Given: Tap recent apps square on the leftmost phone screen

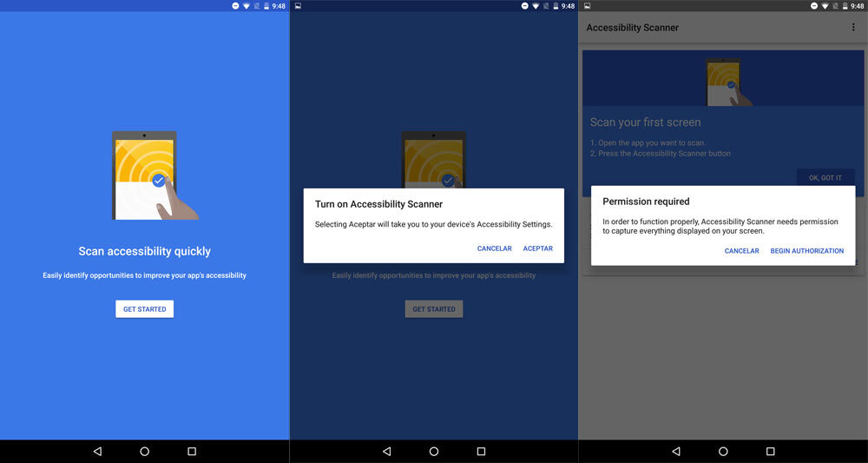Looking at the screenshot, I should (192, 452).
